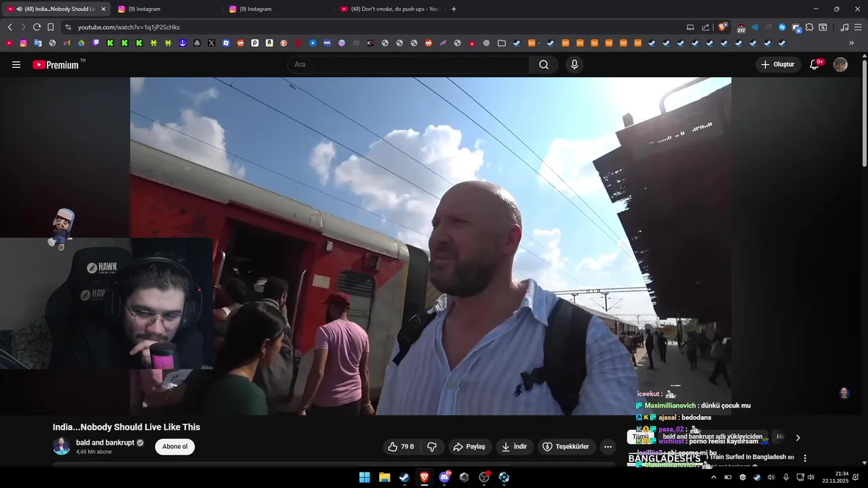Image resolution: width=868 pixels, height=488 pixels.
Task: Open Steam from the taskbar
Action: [404, 477]
